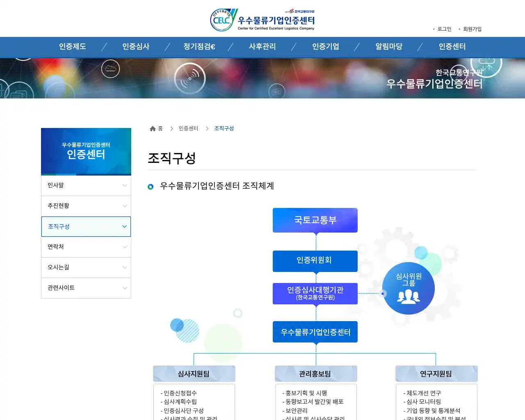Open the 인증제도 main menu
Viewport: 525px width, 420px height.
pyautogui.click(x=73, y=47)
